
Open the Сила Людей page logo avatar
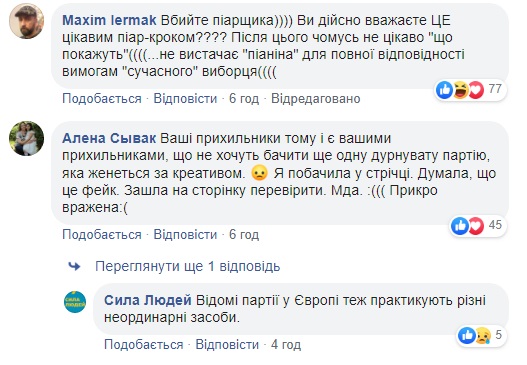click(x=75, y=302)
